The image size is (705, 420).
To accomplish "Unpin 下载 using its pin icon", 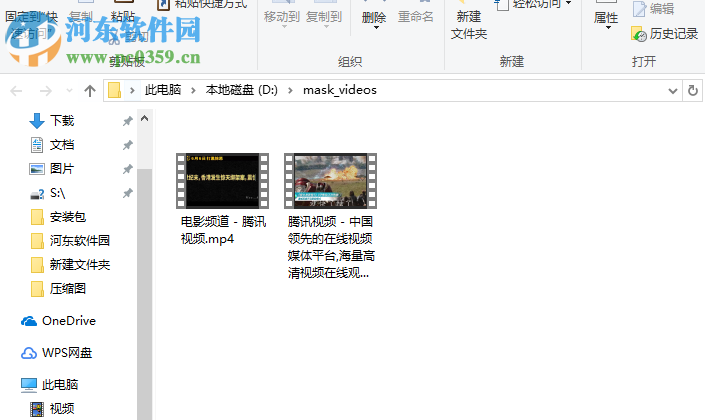I will [x=128, y=121].
